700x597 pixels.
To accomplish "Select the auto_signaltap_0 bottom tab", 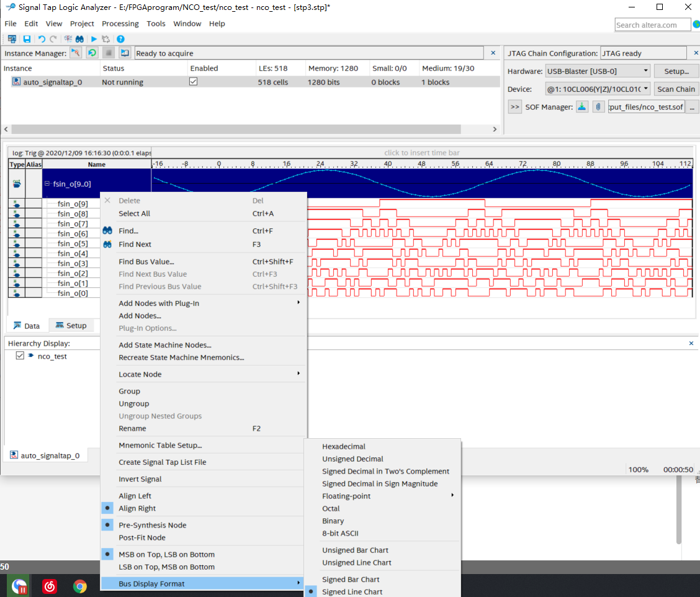I will point(45,456).
